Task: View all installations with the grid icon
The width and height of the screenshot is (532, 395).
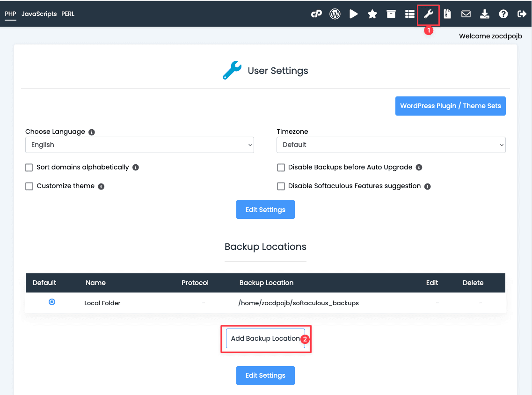Action: 410,14
